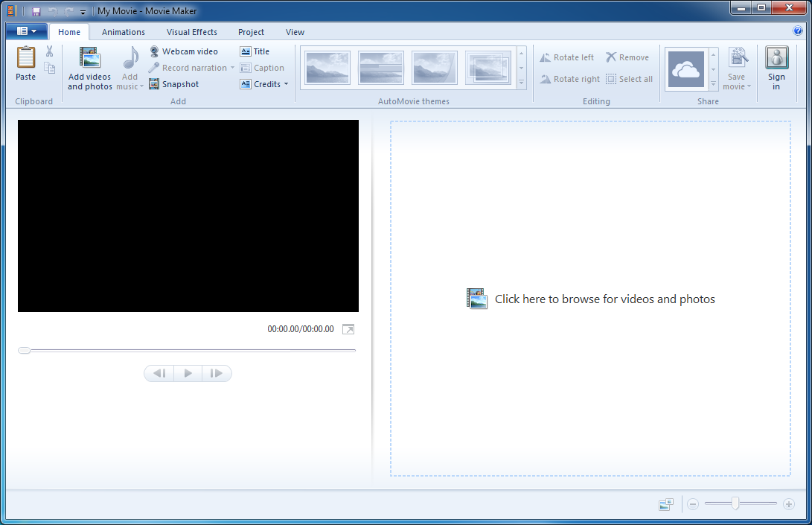Click the Cut scissors icon

pos(50,51)
